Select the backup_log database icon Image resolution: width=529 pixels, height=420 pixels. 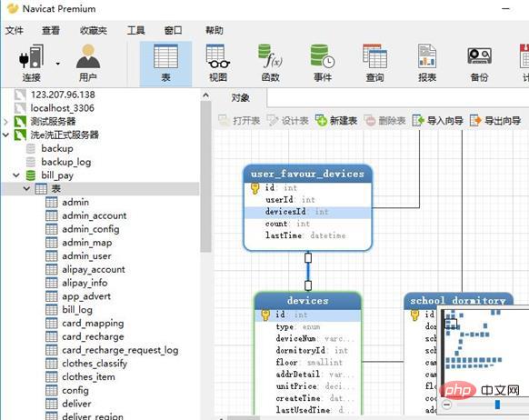[31, 162]
